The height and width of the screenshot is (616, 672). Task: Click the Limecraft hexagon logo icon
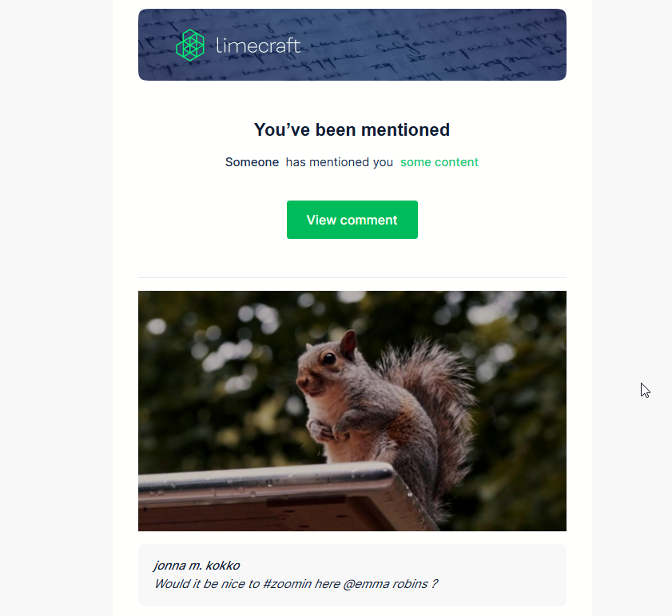(190, 45)
